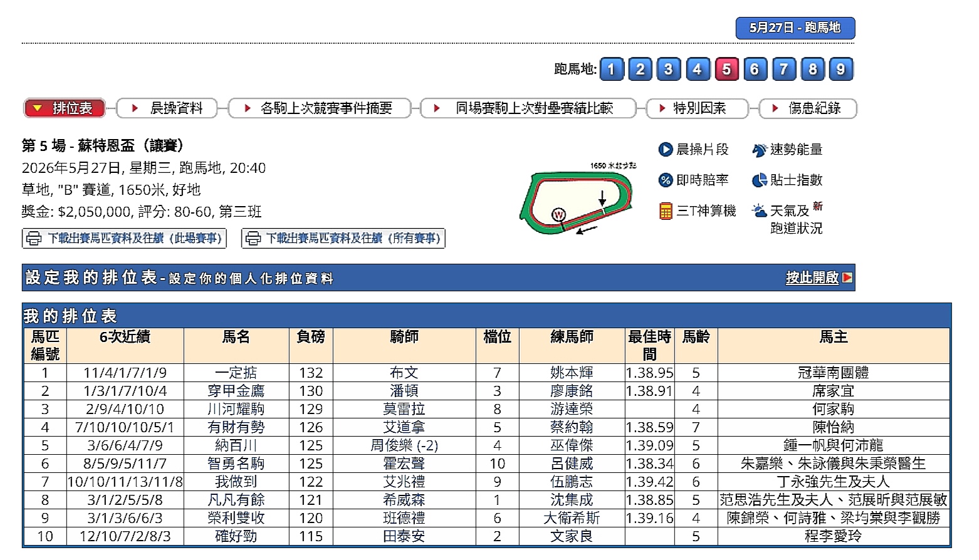Click the 按此開啟 link

tap(812, 277)
